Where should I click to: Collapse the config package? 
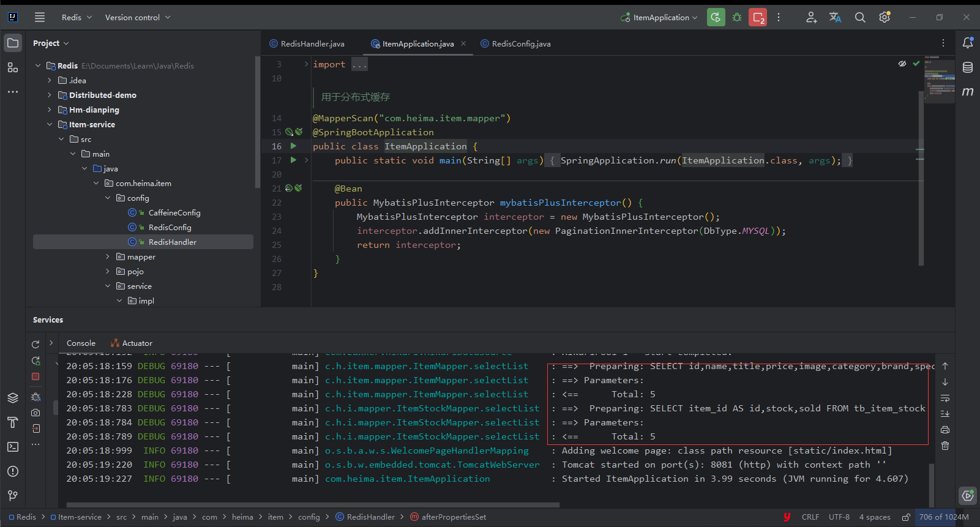108,198
